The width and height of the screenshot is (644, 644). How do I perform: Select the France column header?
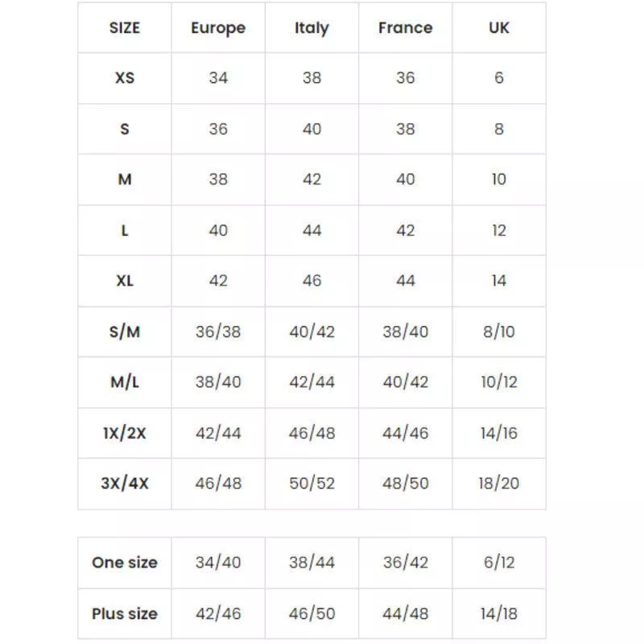(405, 28)
